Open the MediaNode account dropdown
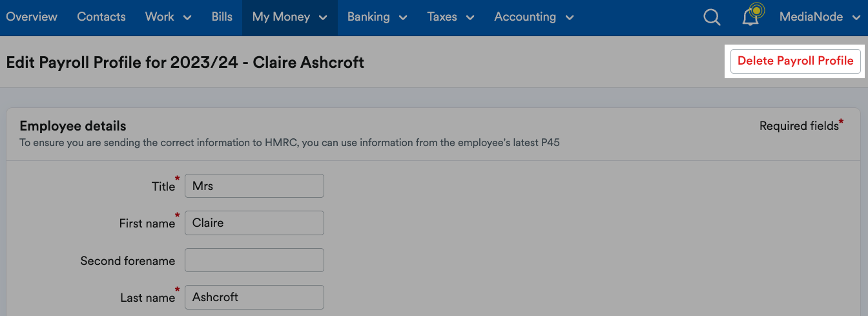Image resolution: width=868 pixels, height=316 pixels. 820,17
